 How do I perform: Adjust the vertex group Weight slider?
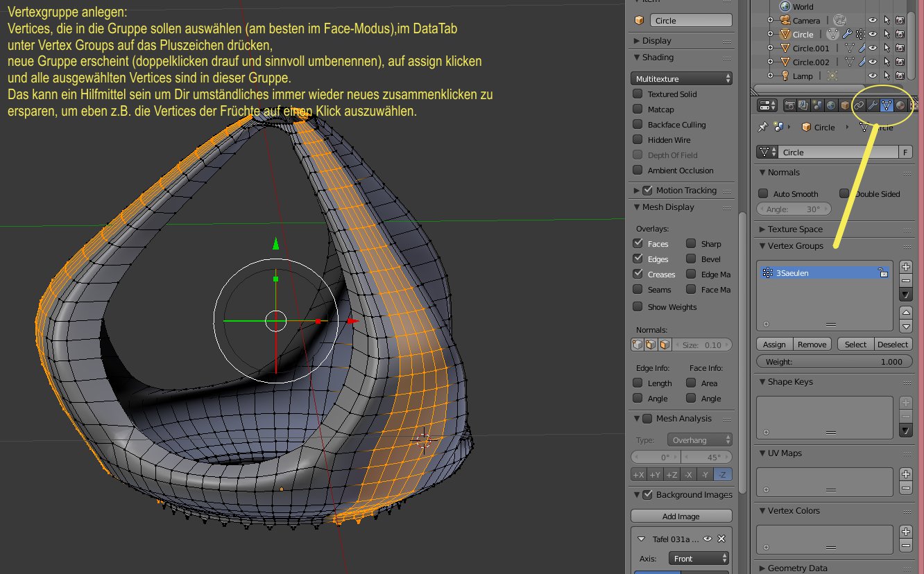[x=834, y=362]
